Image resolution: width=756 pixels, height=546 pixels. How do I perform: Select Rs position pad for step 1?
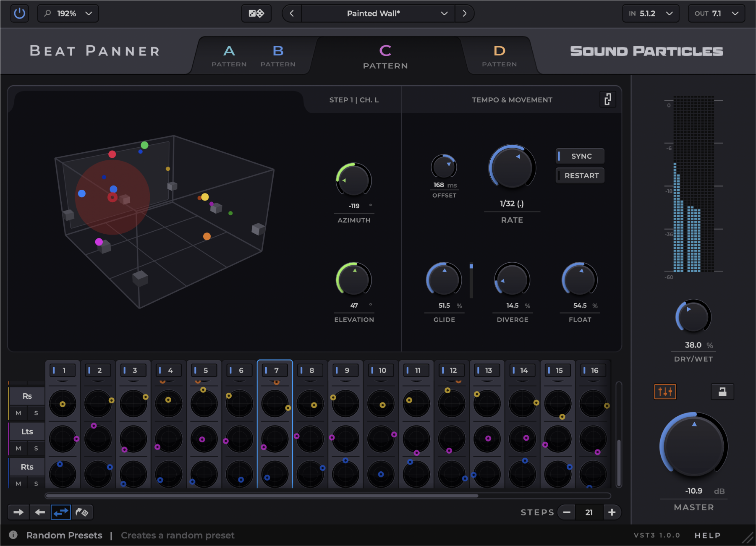click(63, 404)
